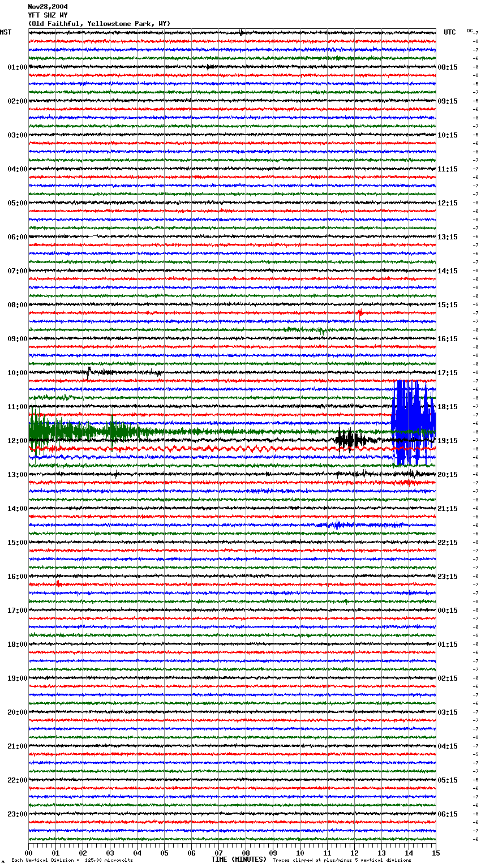The width and height of the screenshot is (481, 868).
Task: Click the black wave burst on the 19:15 UTC trace
Action: pos(353,439)
